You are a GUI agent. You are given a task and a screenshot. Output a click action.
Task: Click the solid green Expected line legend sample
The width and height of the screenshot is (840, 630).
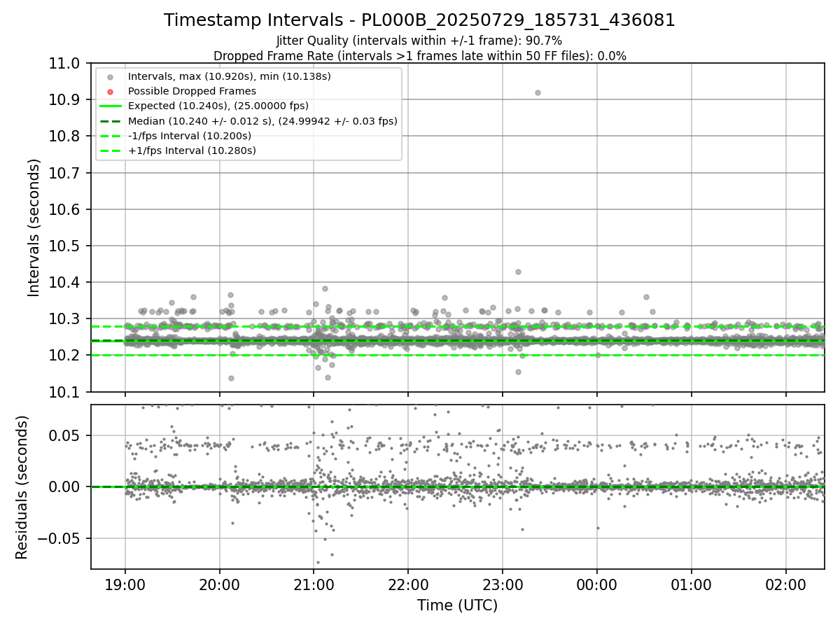coord(111,106)
